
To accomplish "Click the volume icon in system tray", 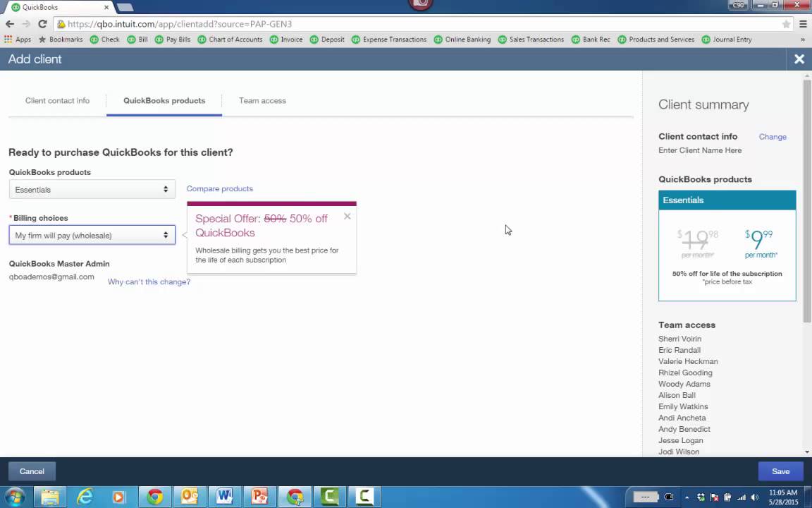I will coord(754,497).
